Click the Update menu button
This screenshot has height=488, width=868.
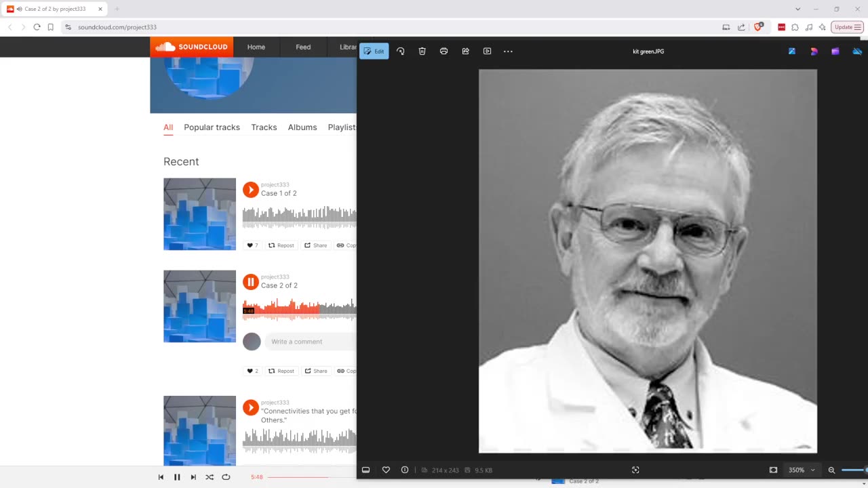[x=847, y=27]
